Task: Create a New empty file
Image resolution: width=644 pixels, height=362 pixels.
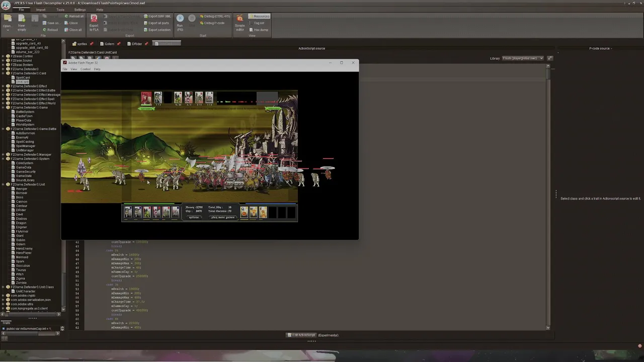Action: (22, 23)
